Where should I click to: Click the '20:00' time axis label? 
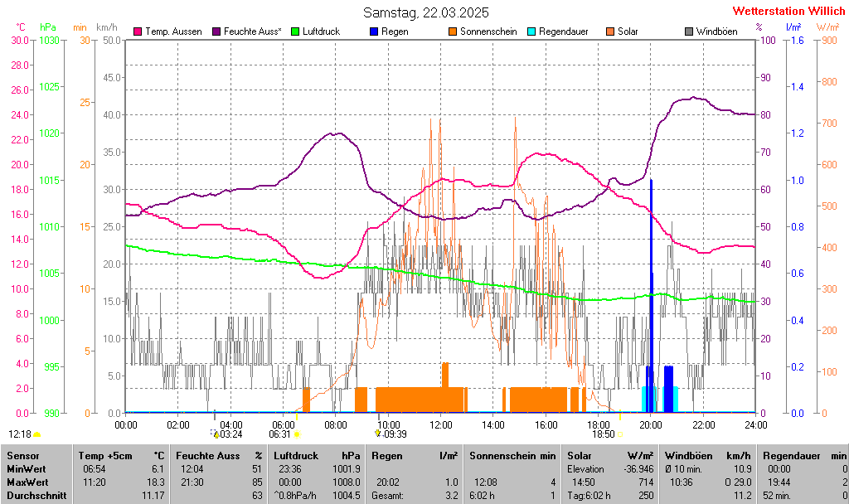pos(651,425)
